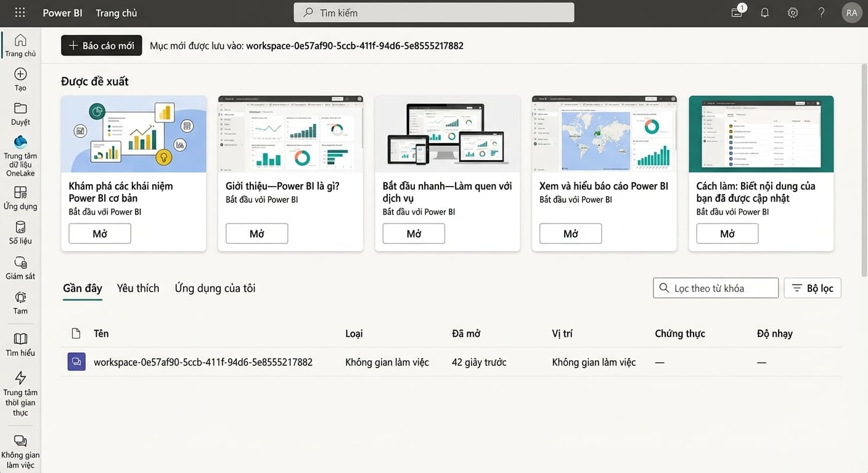This screenshot has width=868, height=473.
Task: Click the Power BI brand link
Action: click(x=62, y=13)
